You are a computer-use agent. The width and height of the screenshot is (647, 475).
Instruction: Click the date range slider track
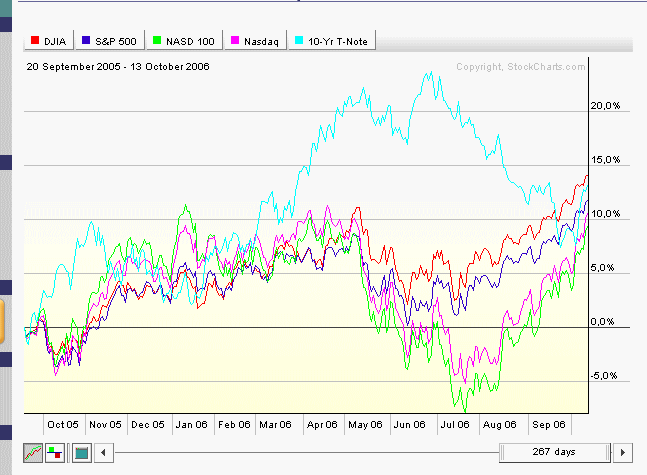[x=307, y=453]
